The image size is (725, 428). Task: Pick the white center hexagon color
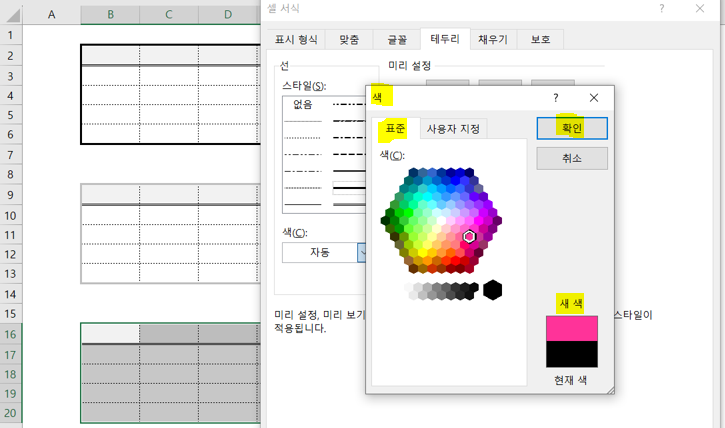[x=441, y=221]
